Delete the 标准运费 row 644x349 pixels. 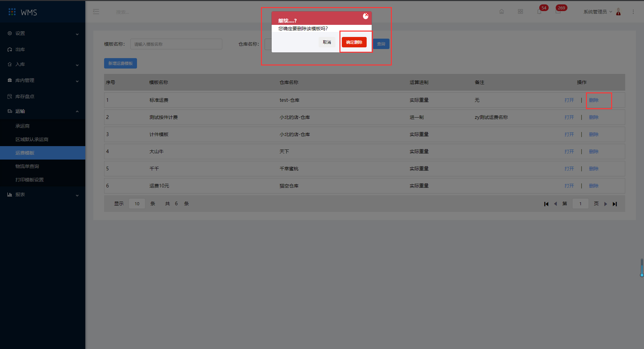594,100
